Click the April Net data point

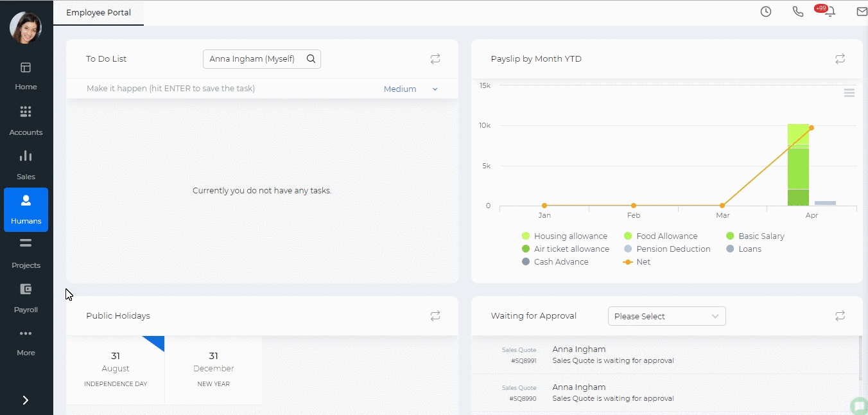click(x=812, y=128)
